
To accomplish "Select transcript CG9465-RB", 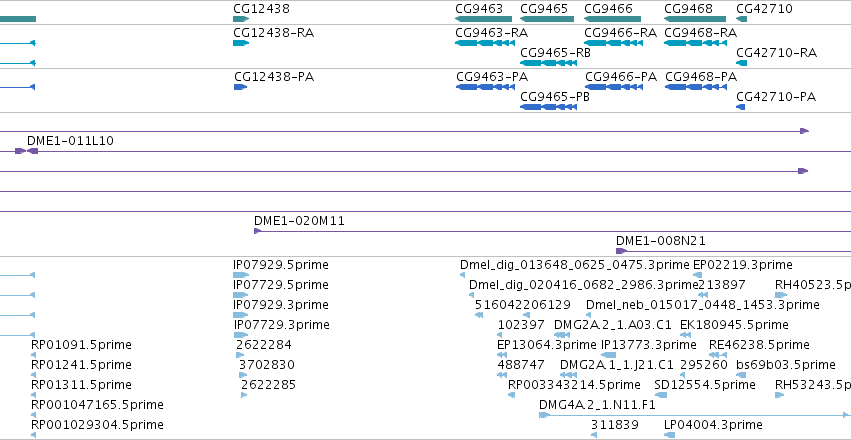I will [548, 63].
